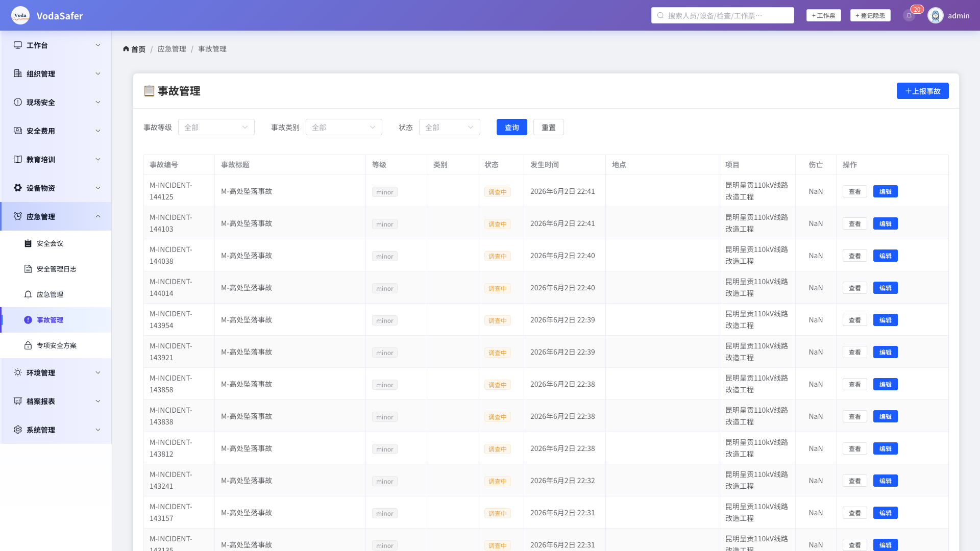Screen dimensions: 980x551
Task: Expand the 环境管理 menu chevron
Action: [x=98, y=373]
